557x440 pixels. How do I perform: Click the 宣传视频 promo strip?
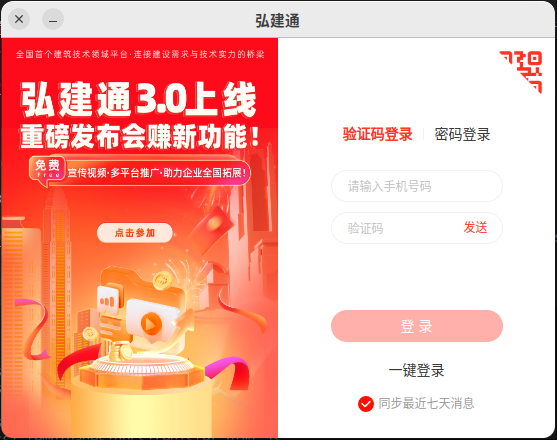click(x=157, y=173)
